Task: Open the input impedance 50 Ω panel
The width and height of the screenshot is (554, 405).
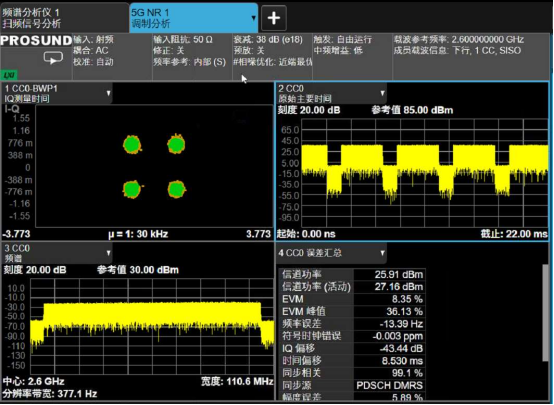Action: coord(192,57)
